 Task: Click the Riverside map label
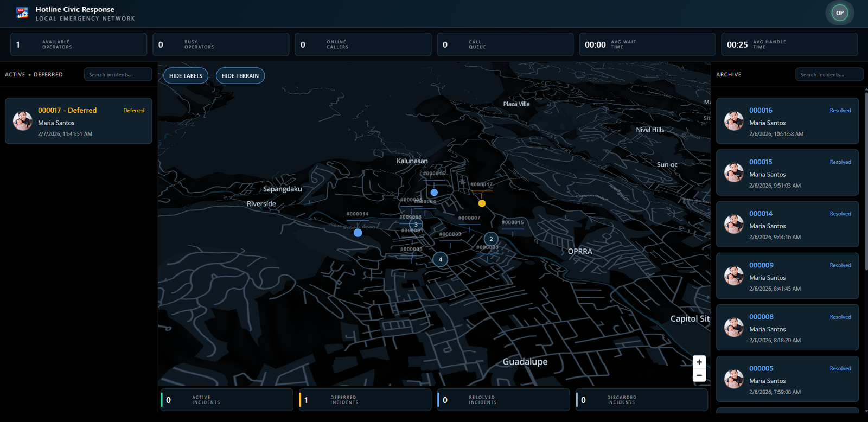(x=261, y=204)
